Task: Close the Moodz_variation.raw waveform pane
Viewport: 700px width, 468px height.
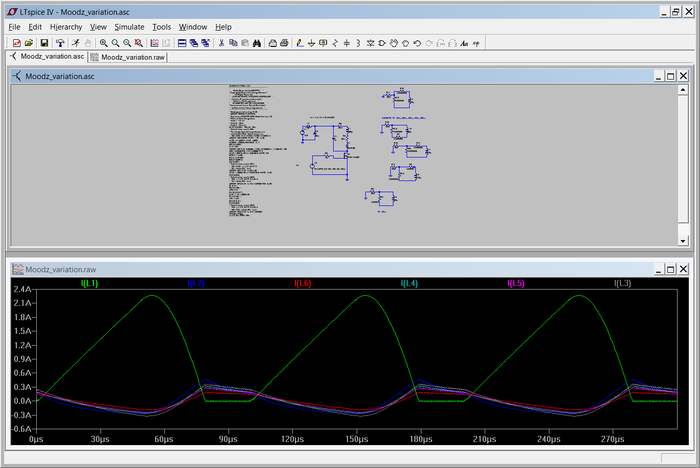Action: [x=684, y=270]
